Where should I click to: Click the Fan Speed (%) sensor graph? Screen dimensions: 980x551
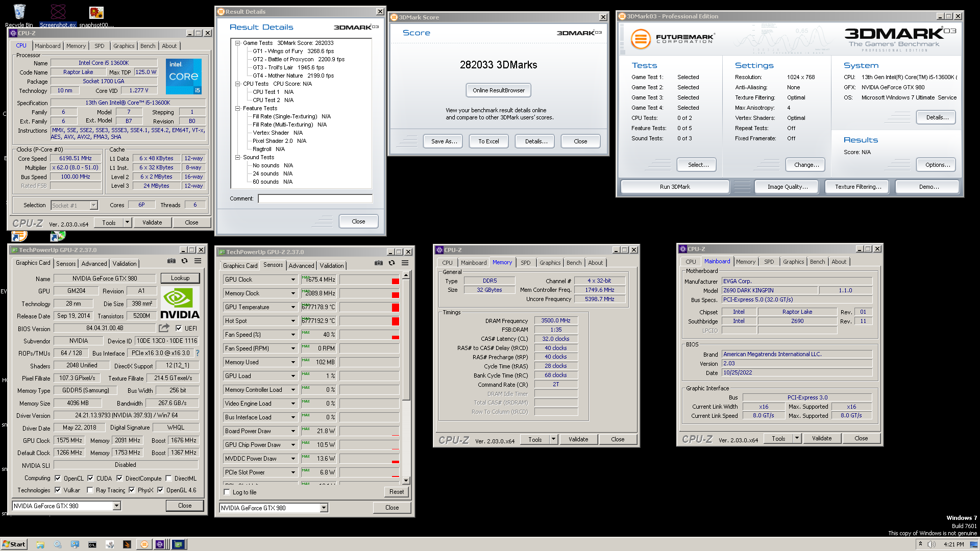pyautogui.click(x=369, y=335)
